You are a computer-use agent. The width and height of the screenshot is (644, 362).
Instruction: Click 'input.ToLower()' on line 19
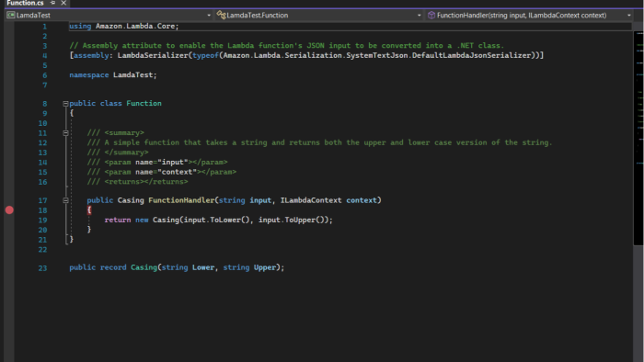pyautogui.click(x=217, y=221)
